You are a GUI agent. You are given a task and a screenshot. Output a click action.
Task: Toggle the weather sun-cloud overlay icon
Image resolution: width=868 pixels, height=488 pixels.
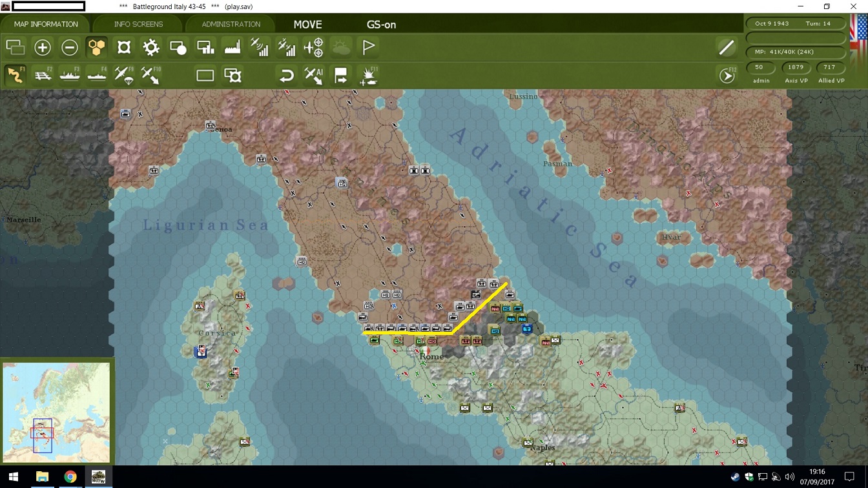tap(341, 47)
